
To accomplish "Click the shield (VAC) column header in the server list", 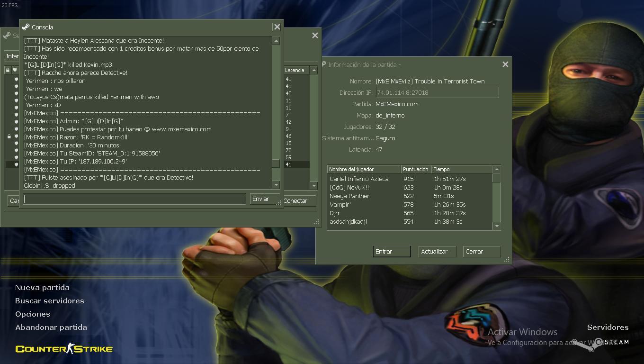I will tap(15, 70).
